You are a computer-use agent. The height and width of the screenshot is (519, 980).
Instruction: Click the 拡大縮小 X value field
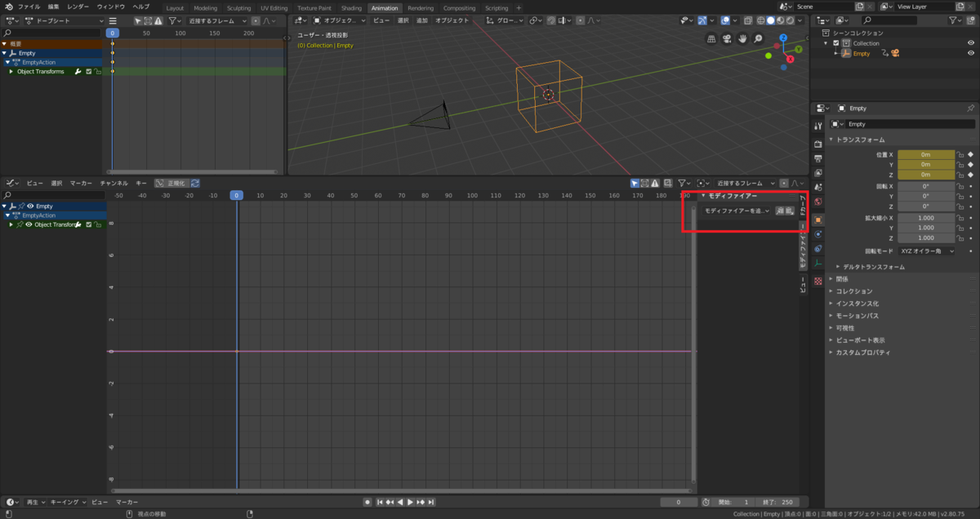coord(926,219)
